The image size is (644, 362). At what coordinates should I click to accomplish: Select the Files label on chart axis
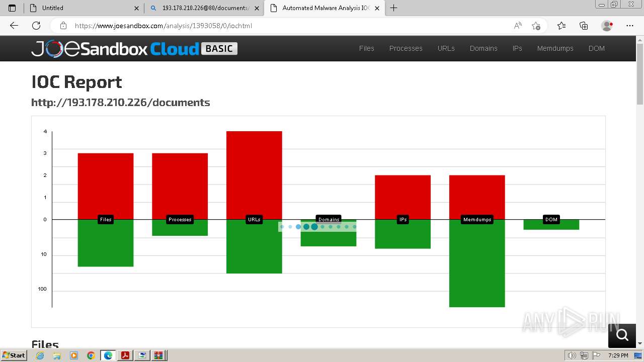[x=106, y=220]
